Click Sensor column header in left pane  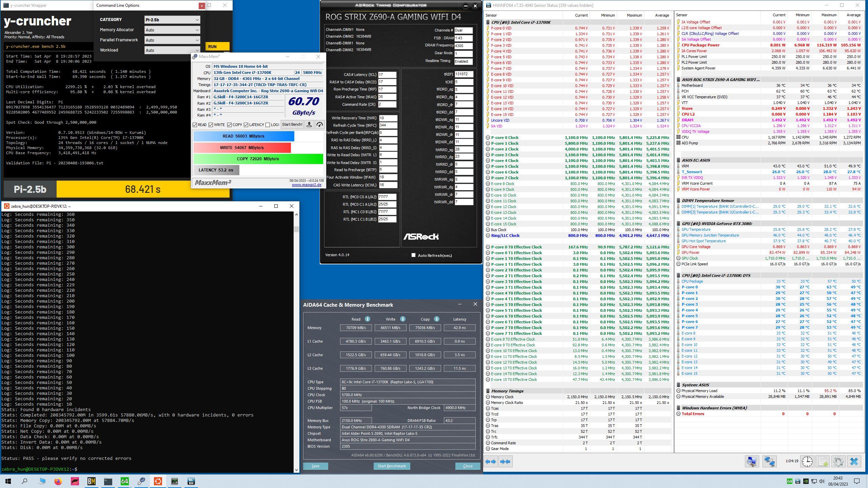pyautogui.click(x=524, y=15)
